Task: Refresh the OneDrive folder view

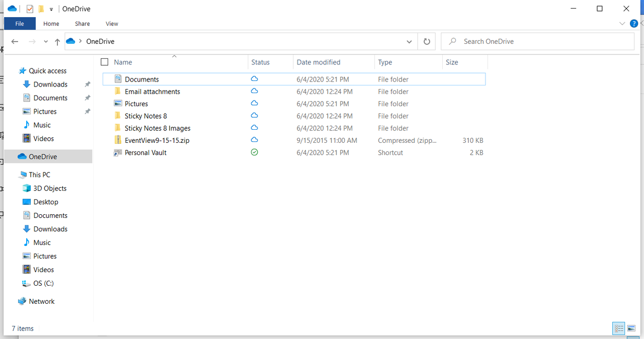Action: pos(427,42)
